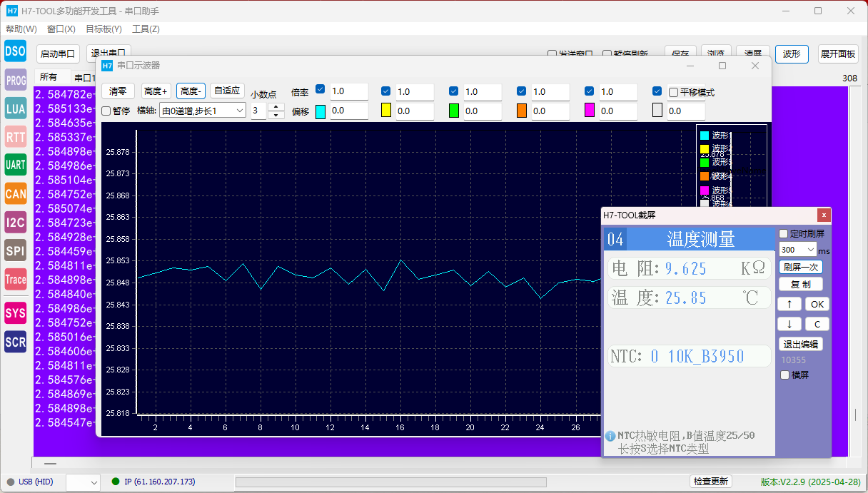Open the RTT viewer icon
The height and width of the screenshot is (493, 868).
[16, 136]
